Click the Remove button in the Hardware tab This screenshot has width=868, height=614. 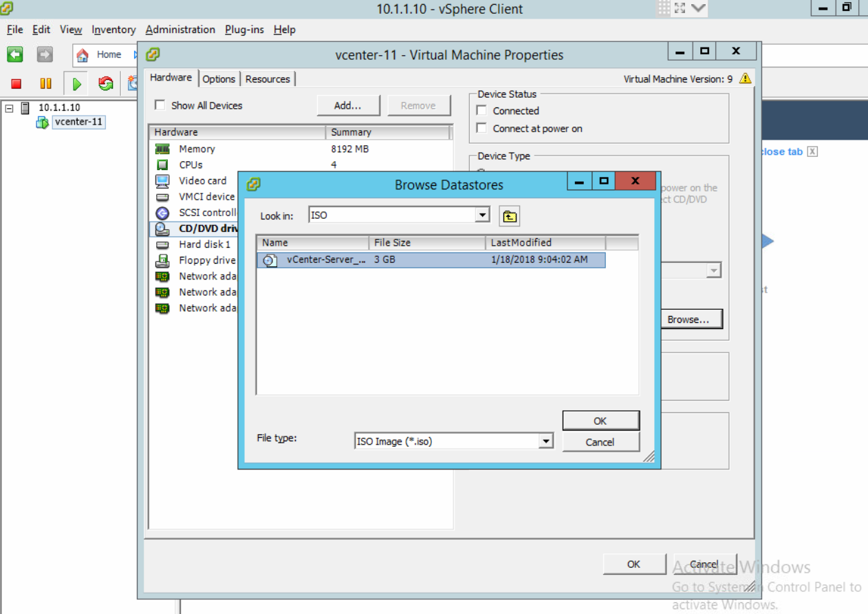[418, 105]
